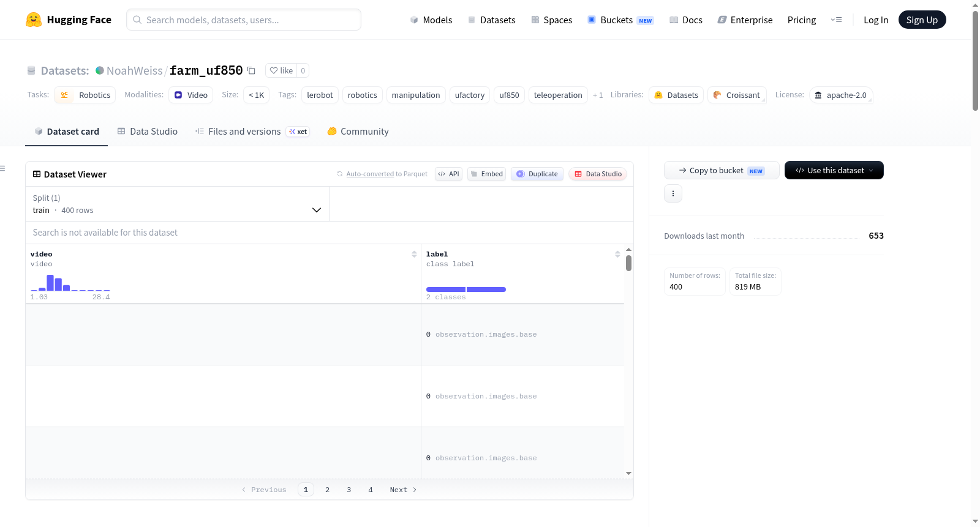Focus the search models, datasets, users field
Image resolution: width=980 pixels, height=527 pixels.
point(244,20)
